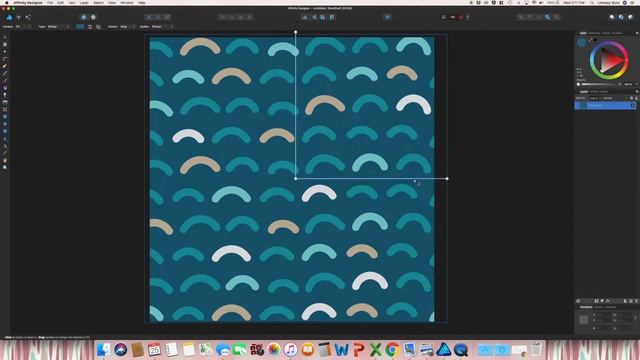Select the Pencil tool
640x360 pixels.
(5, 73)
